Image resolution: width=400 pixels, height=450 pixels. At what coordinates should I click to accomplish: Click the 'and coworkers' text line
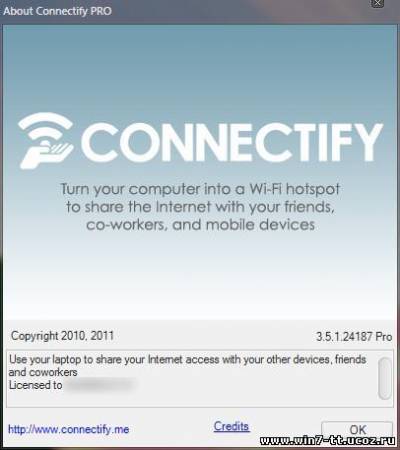coord(43,372)
